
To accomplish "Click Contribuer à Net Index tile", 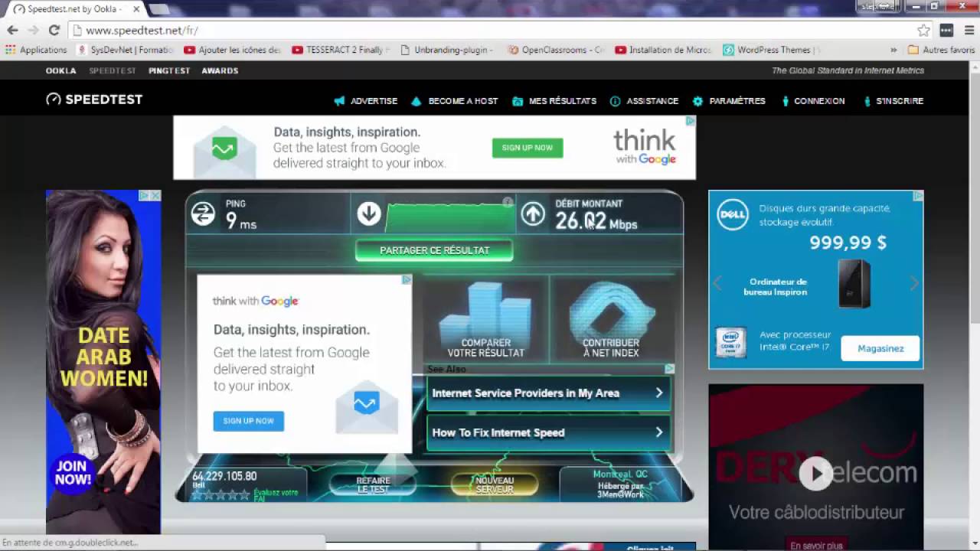I will (611, 319).
